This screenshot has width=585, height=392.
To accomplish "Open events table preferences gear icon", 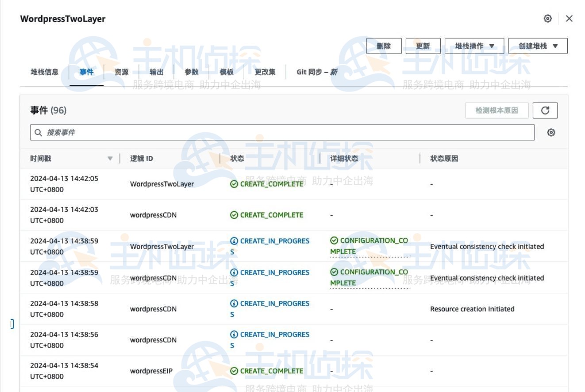I will (551, 133).
